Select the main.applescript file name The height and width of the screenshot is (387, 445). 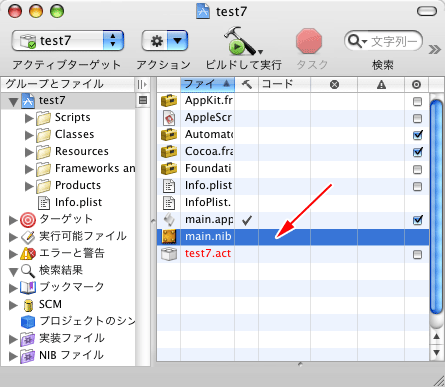coord(209,220)
